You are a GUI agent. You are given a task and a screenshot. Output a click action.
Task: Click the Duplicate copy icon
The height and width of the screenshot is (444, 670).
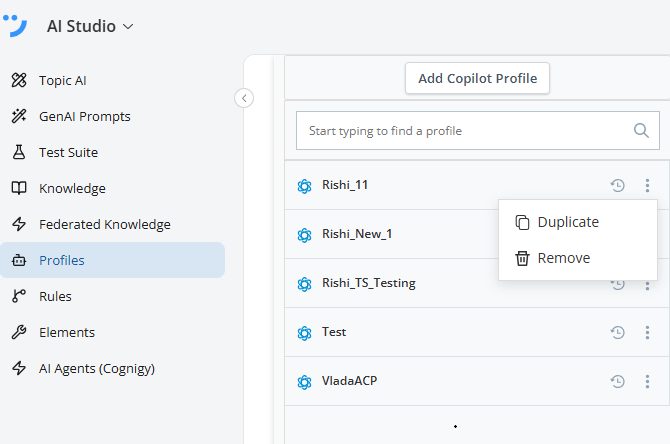(522, 222)
